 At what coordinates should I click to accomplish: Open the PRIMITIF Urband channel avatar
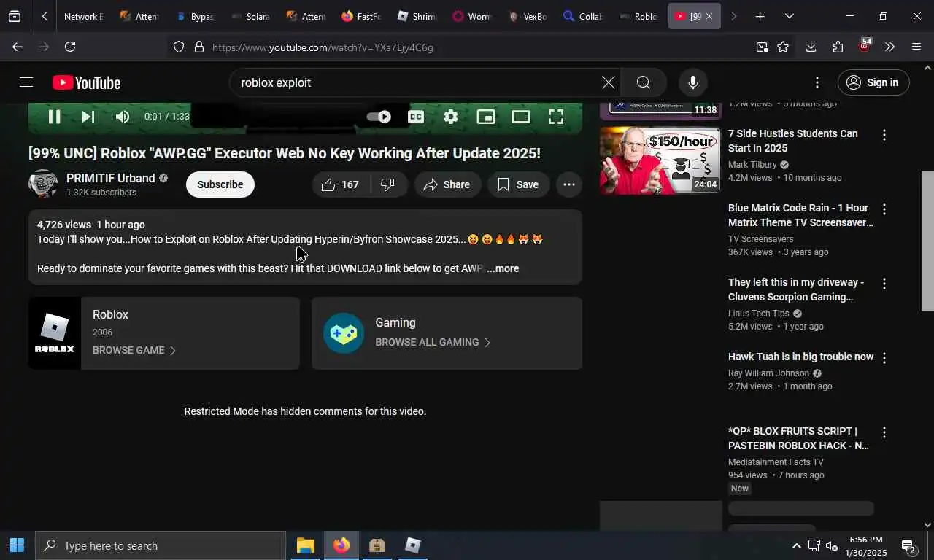[x=43, y=184]
